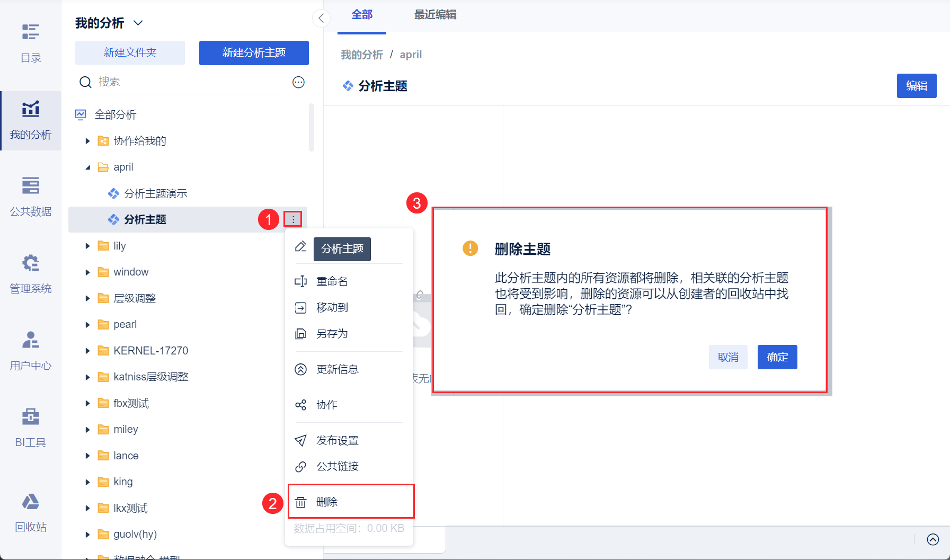Open the 回收站 sidebar icon
950x560 pixels.
point(31,501)
